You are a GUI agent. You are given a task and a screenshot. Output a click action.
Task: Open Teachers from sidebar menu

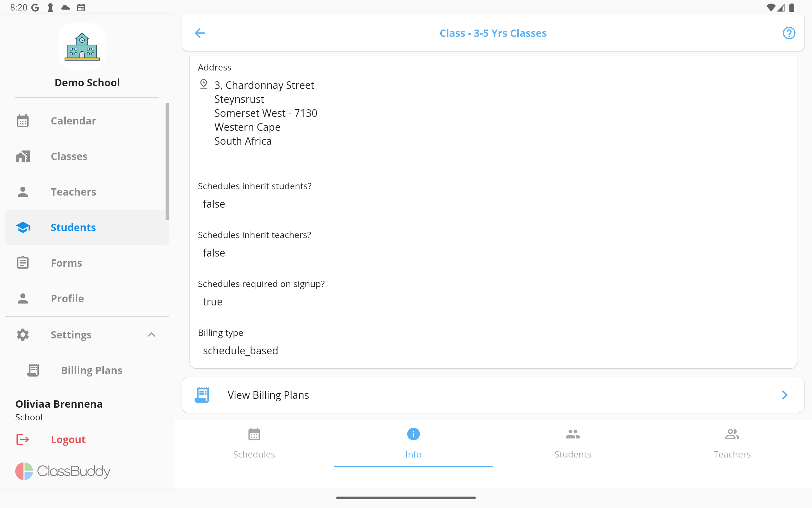pyautogui.click(x=87, y=192)
